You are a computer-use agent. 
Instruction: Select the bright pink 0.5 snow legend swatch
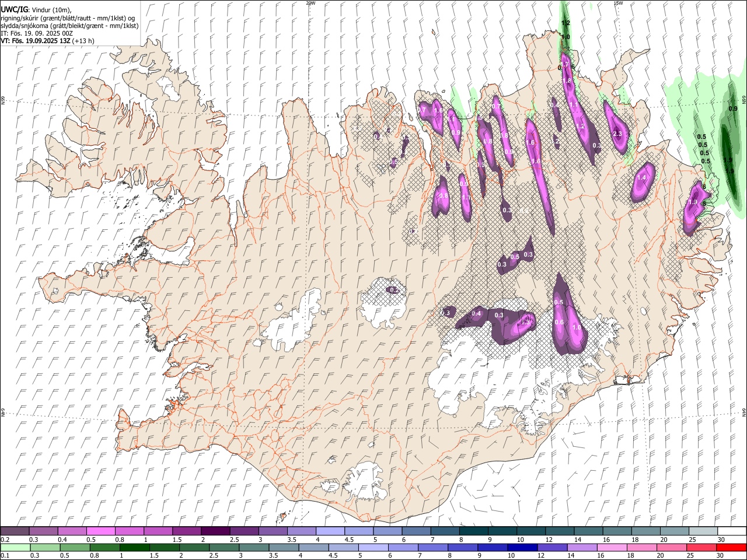[x=100, y=531]
